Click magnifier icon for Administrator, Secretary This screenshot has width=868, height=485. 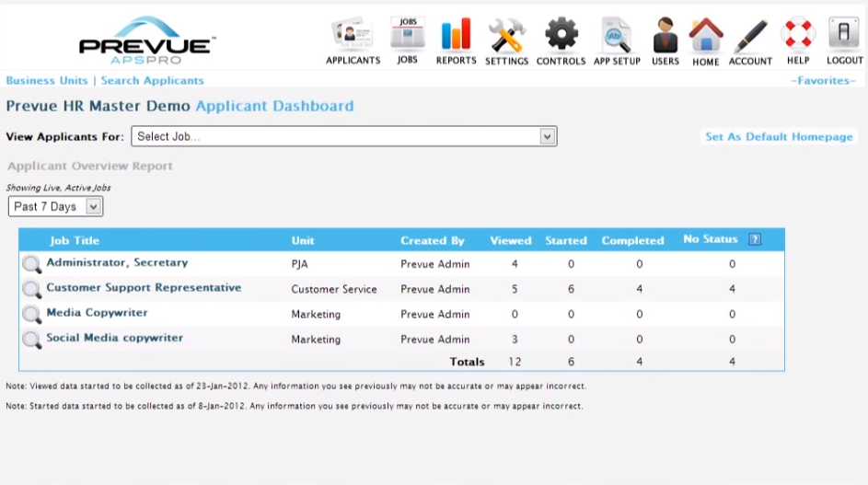31,264
